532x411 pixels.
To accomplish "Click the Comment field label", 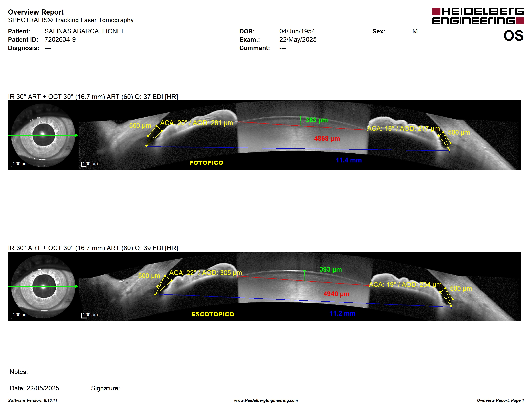I will [255, 48].
